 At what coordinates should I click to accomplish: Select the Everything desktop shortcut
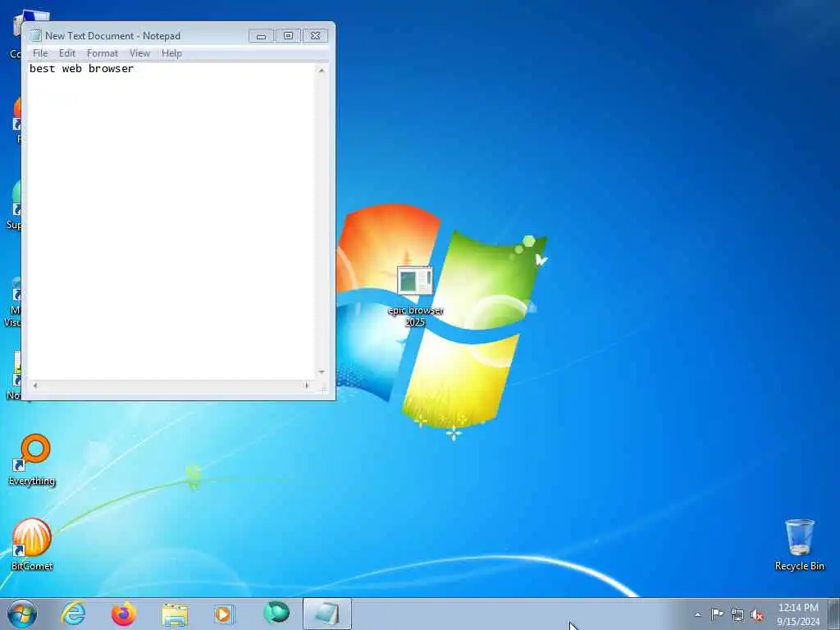32,459
